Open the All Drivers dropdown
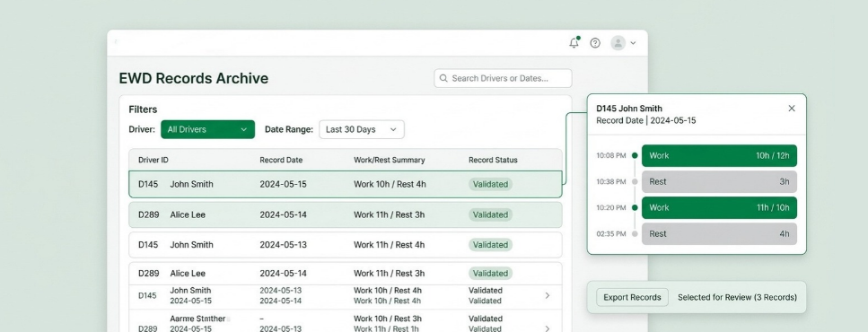868x332 pixels. coord(207,129)
